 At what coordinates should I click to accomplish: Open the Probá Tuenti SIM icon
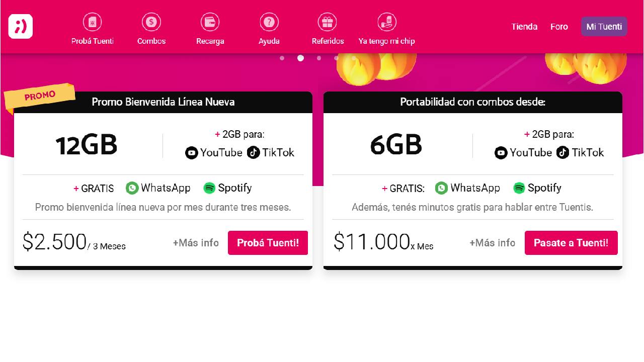tap(92, 22)
